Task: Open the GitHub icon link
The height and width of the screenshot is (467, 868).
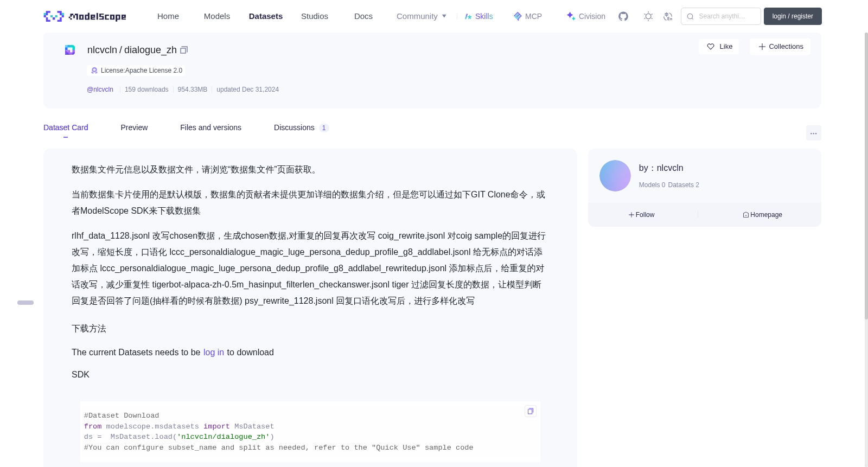Action: pyautogui.click(x=623, y=16)
